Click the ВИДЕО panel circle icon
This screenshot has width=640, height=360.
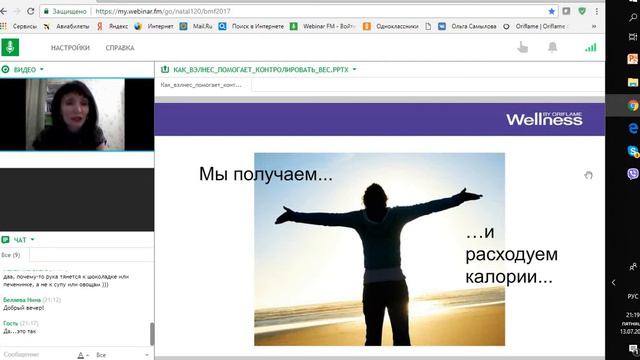5,69
